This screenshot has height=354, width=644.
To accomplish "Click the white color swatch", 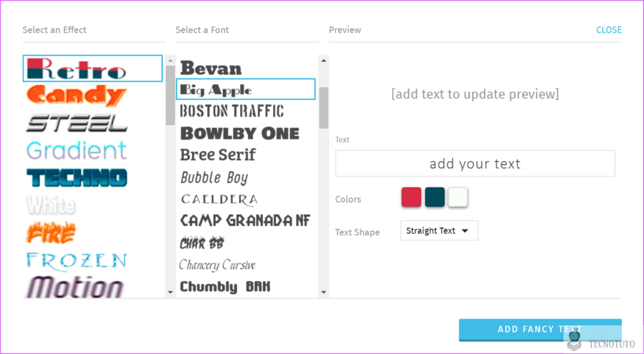I will click(x=458, y=197).
